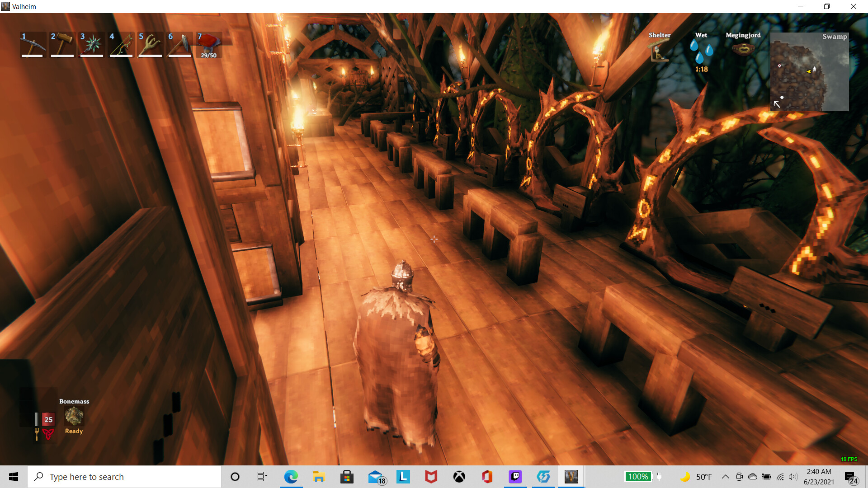Click the Bonemass forsaken power icon
Screen dimensions: 868x488
tap(74, 416)
